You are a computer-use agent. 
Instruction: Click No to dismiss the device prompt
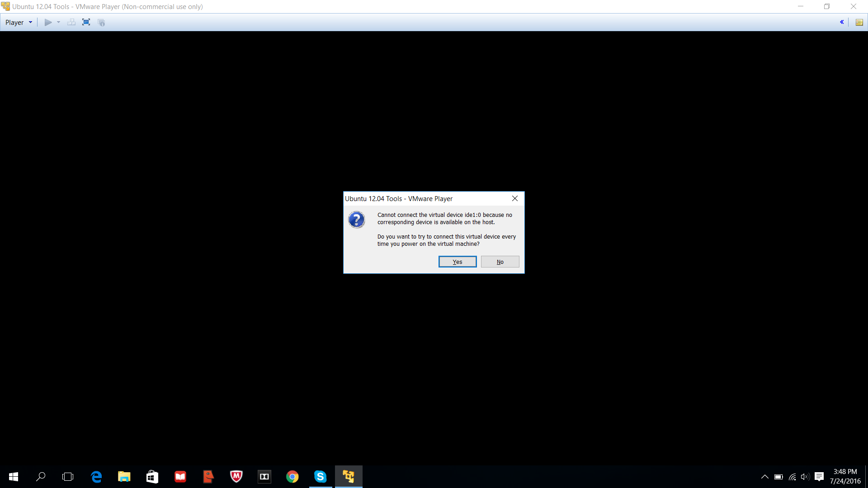[500, 262]
